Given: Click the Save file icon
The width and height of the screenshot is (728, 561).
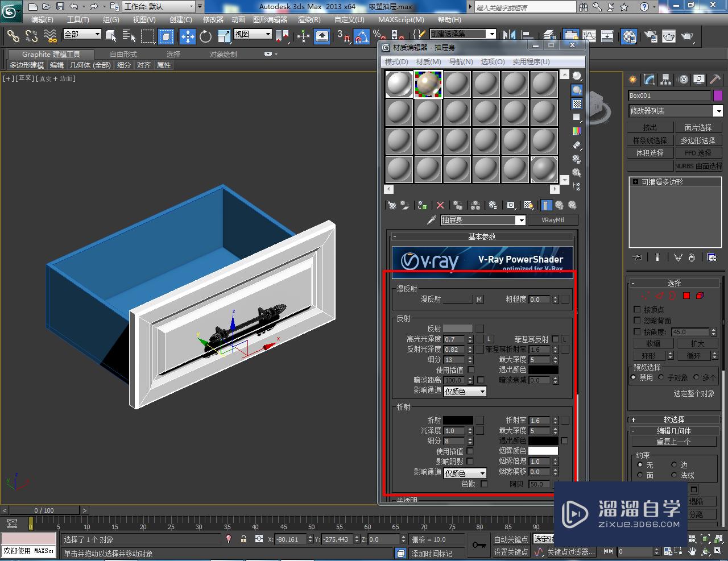Looking at the screenshot, I should click(60, 7).
